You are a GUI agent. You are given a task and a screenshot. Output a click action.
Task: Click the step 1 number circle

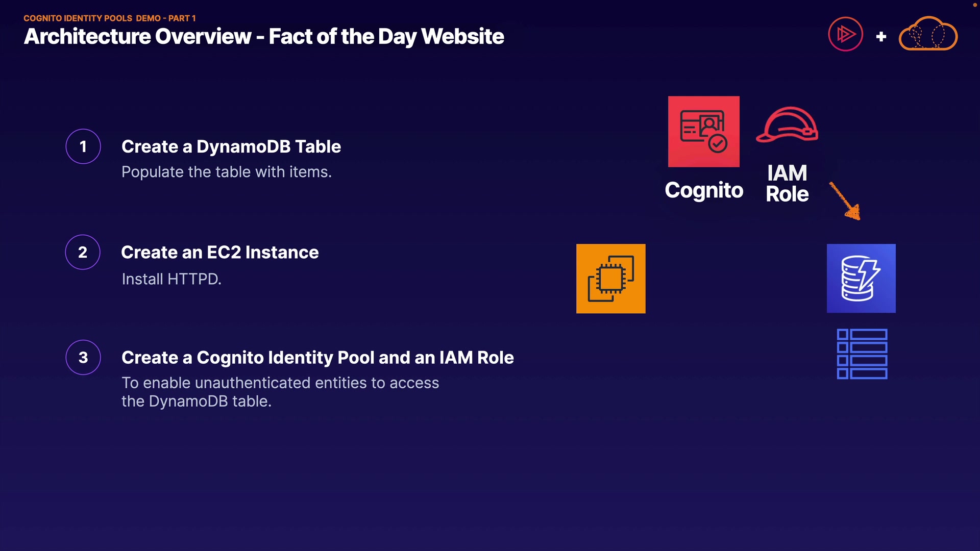83,147
